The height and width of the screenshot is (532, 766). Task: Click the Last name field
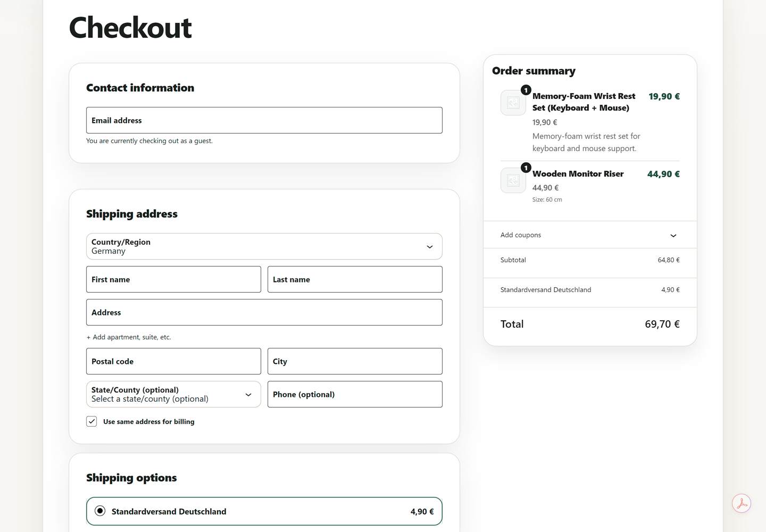(x=355, y=279)
